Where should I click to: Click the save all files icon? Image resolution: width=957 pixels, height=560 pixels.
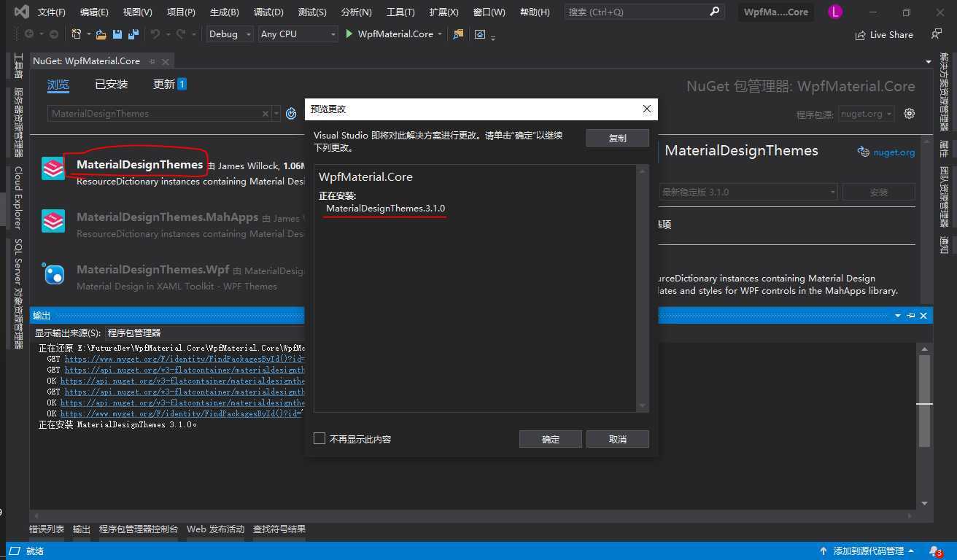[x=133, y=34]
